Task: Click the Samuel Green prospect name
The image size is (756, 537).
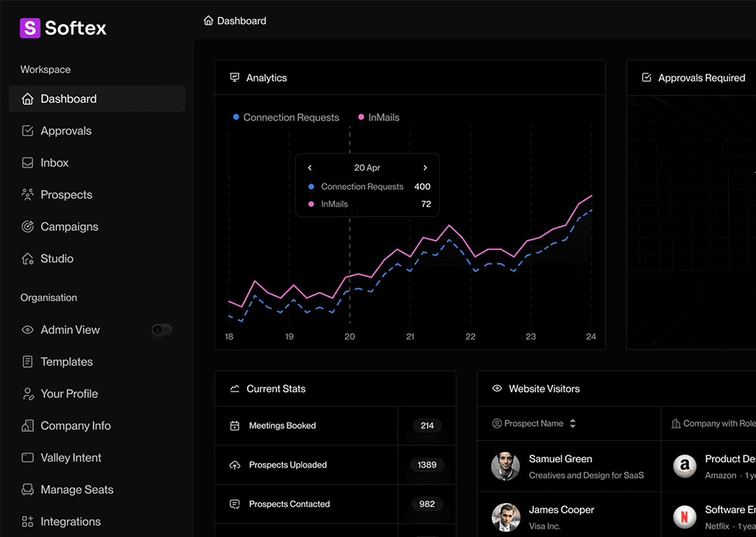Action: click(x=561, y=459)
